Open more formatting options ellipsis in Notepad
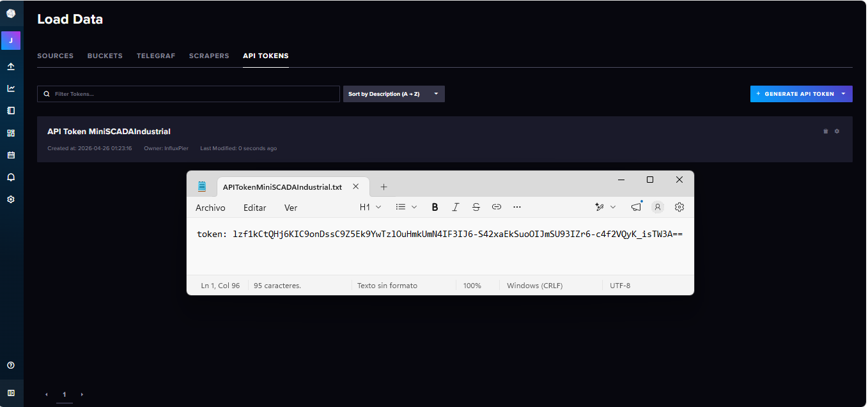The width and height of the screenshot is (868, 407). pyautogui.click(x=517, y=207)
